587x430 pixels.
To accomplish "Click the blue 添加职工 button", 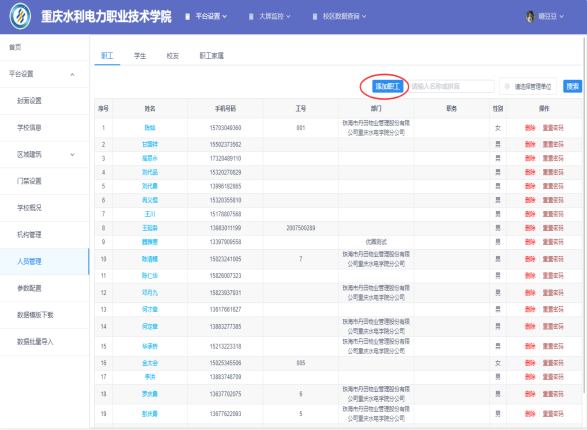I will click(x=387, y=86).
